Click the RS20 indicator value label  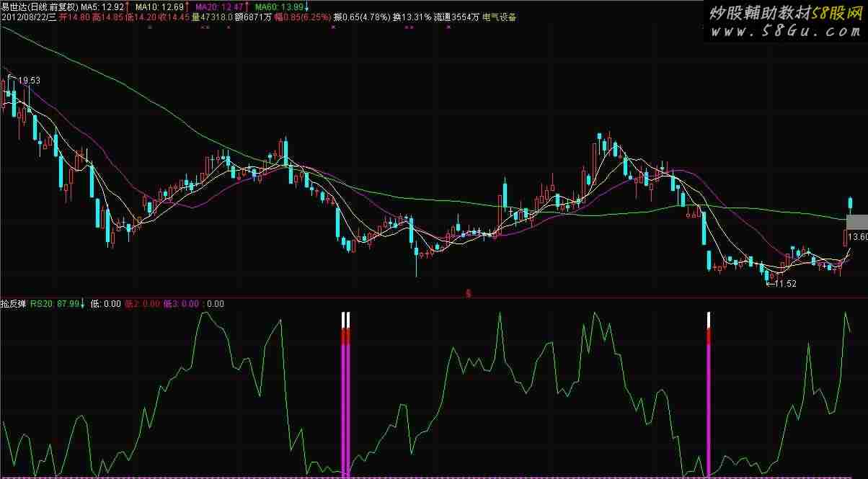point(54,304)
